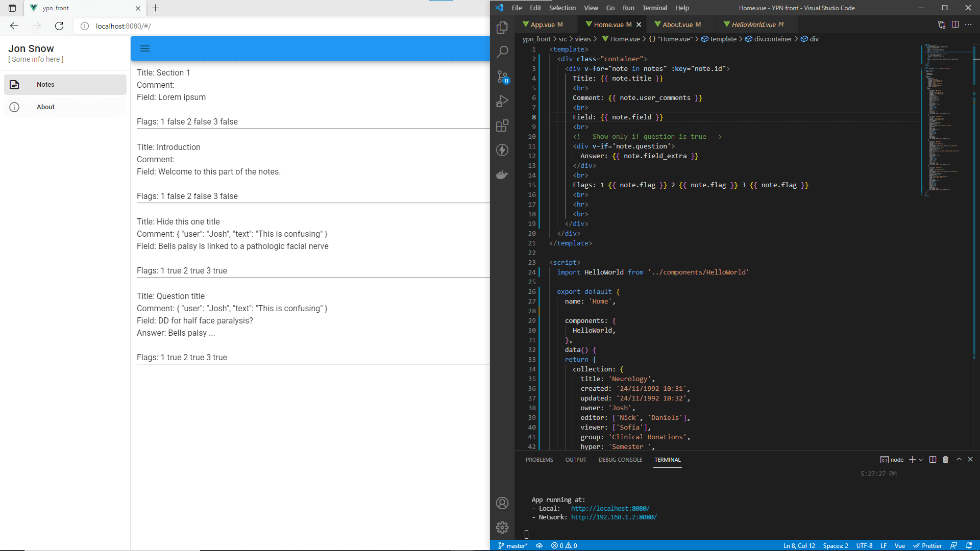Open the Extensions view
Screen dimensions: 980x551
coord(503,126)
